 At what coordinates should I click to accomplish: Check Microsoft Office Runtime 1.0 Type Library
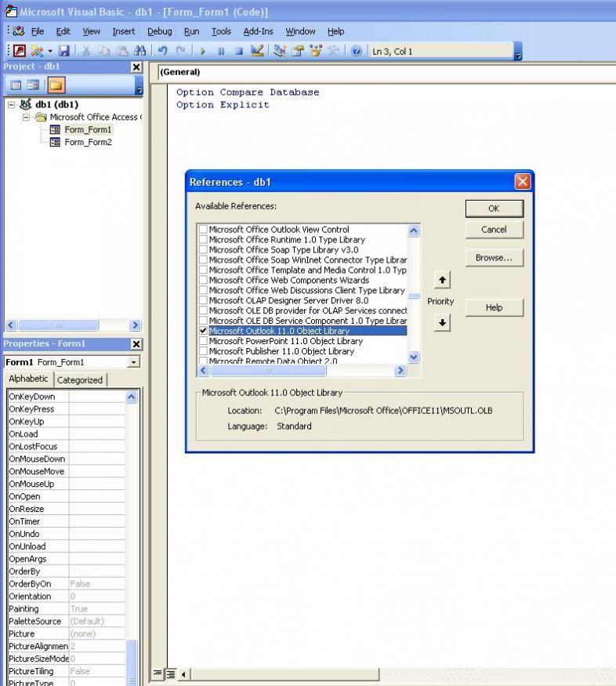203,239
